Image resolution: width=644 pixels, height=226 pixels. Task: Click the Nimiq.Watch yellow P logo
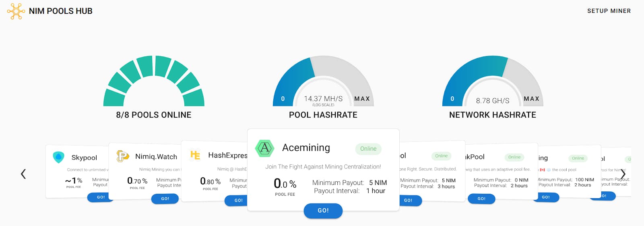[122, 156]
